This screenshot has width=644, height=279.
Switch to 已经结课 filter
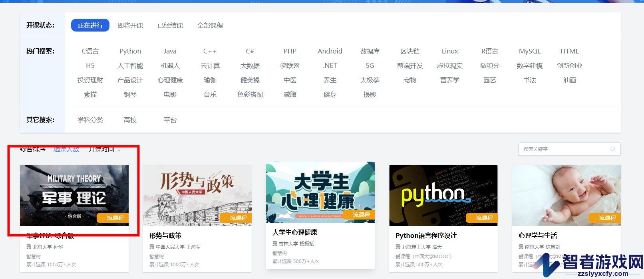pos(170,25)
